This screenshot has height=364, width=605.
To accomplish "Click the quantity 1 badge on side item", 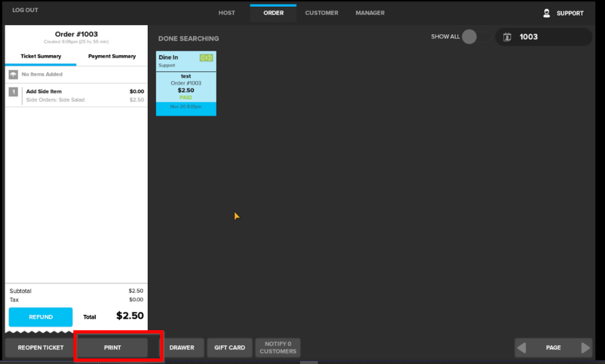I will tap(13, 92).
